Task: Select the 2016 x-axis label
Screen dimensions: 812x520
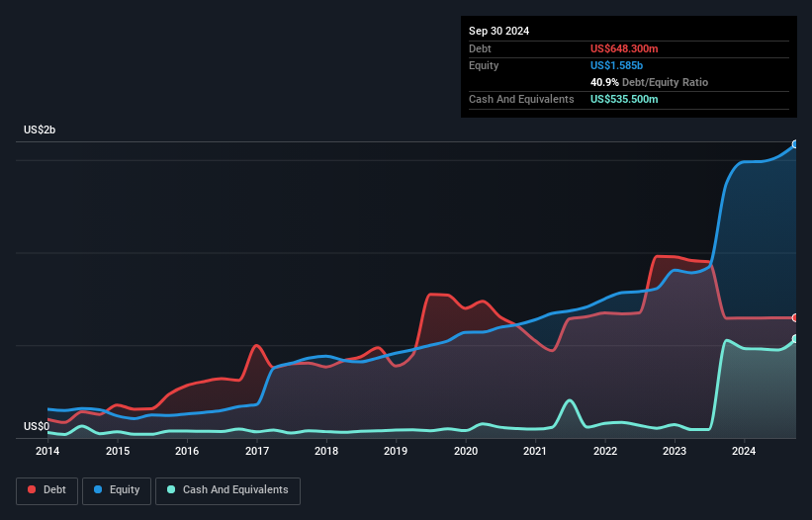Action: (x=187, y=451)
